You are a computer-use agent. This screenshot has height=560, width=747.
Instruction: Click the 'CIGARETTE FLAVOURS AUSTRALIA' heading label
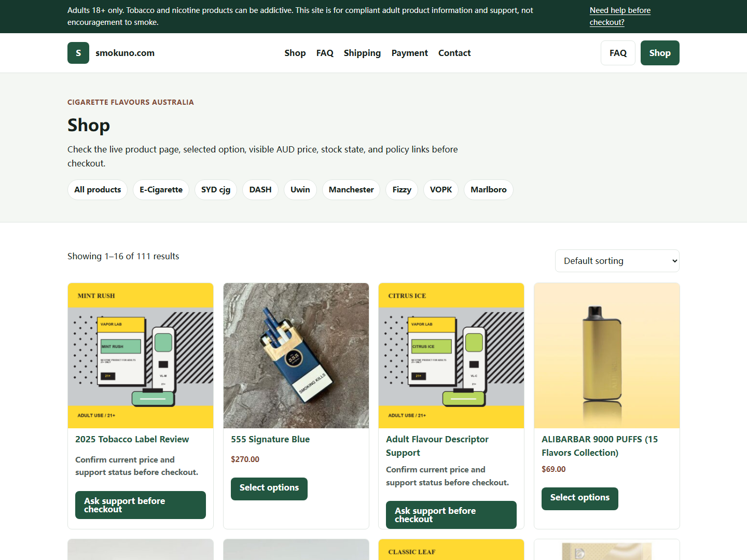point(131,102)
